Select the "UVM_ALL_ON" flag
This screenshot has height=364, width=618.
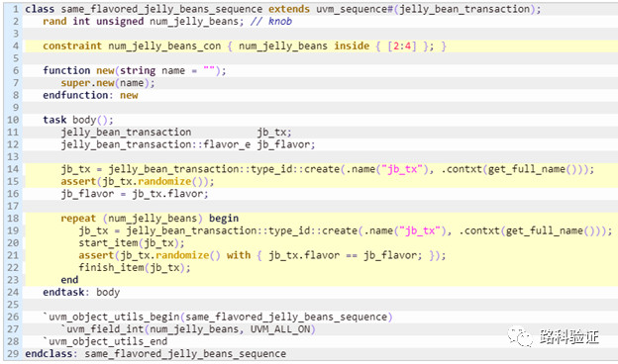[280, 329]
